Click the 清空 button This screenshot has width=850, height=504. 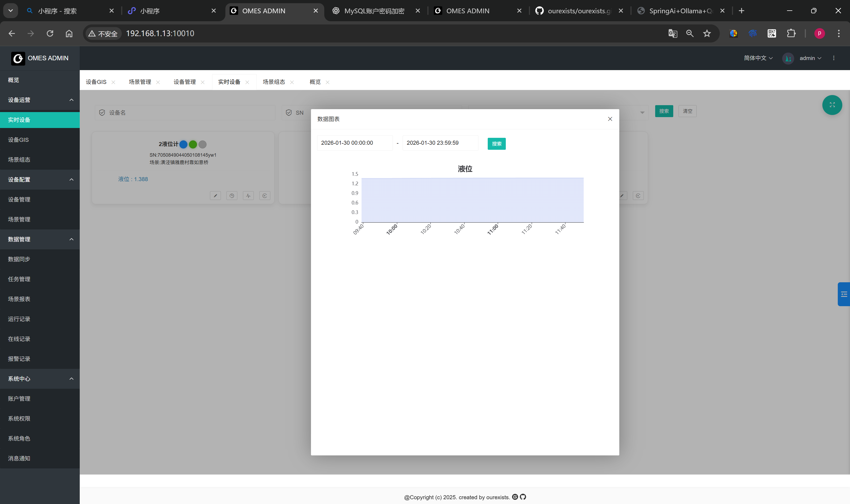click(x=687, y=111)
